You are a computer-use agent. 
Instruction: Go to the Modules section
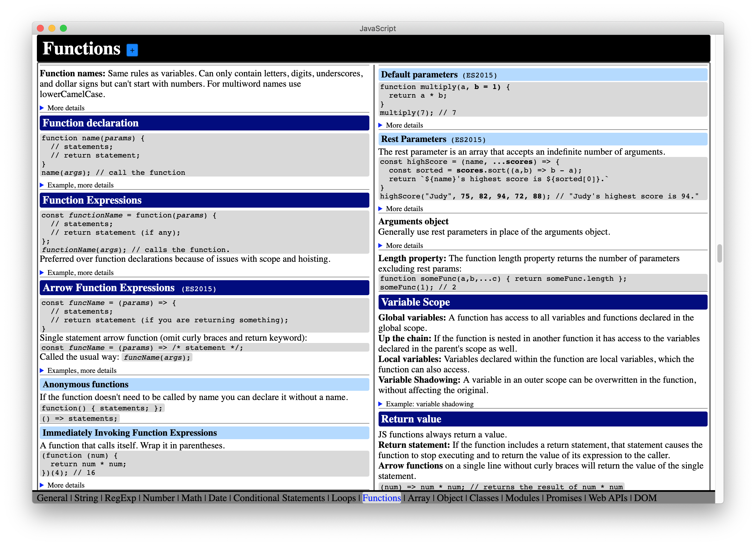click(x=522, y=498)
